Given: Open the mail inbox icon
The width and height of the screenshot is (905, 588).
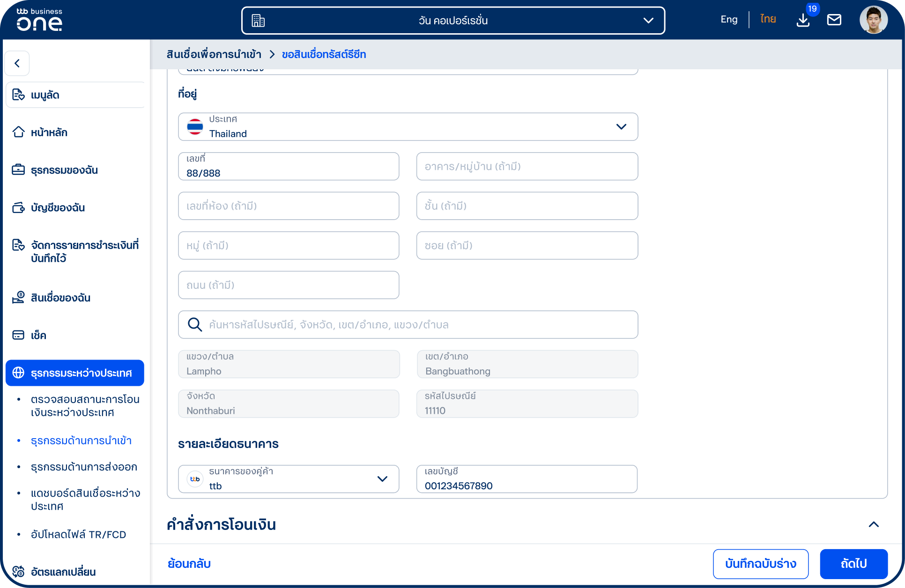Looking at the screenshot, I should [x=834, y=20].
